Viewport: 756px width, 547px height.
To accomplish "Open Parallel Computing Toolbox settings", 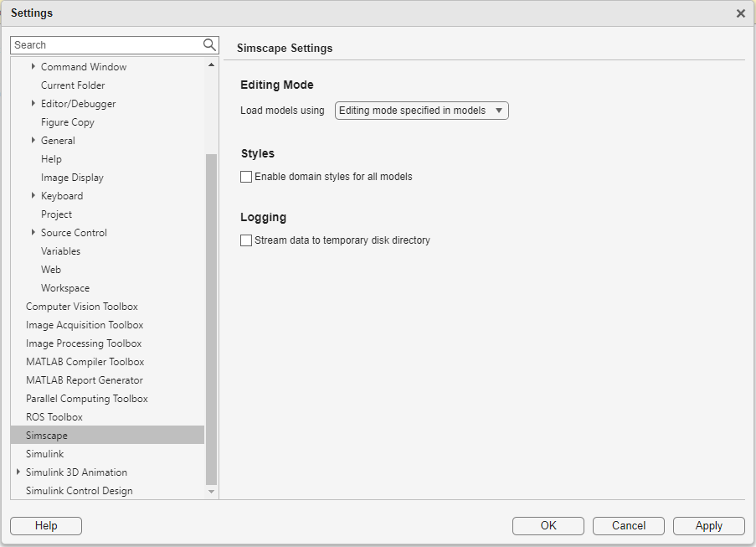I will [87, 399].
